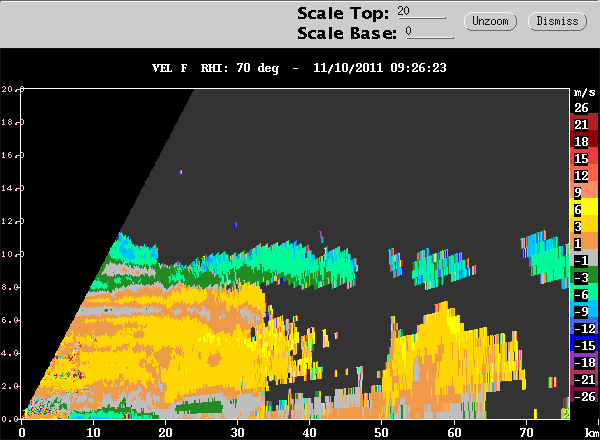Click the m/s units label above legend
Image resolution: width=600 pixels, height=440 pixels.
click(581, 91)
